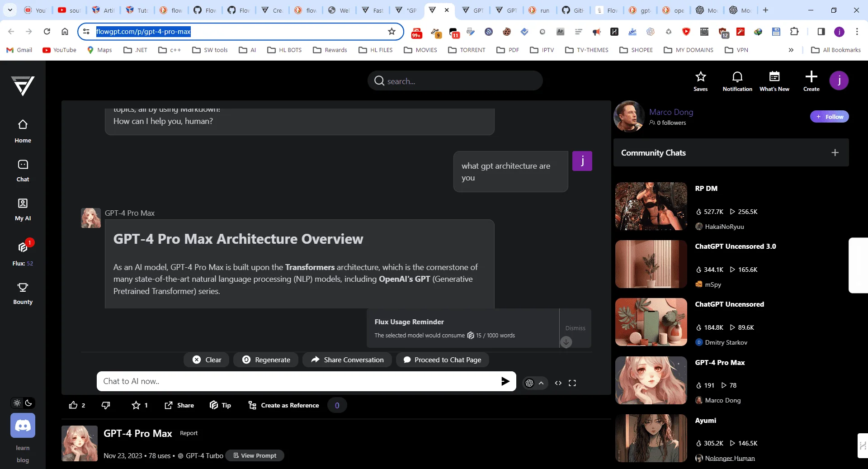Go to Home in the sidebar

pos(23,131)
